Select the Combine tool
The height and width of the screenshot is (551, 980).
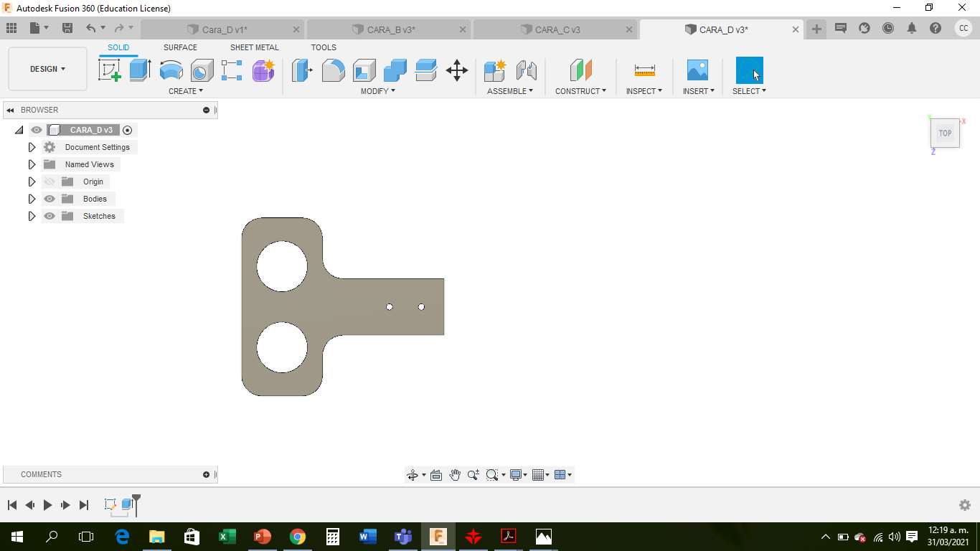[395, 70]
